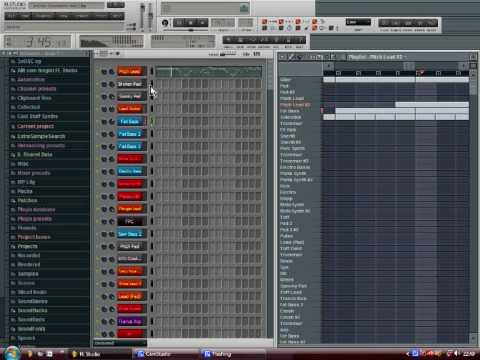Open the Saw Bass 2 channel button
480x360 pixels.
tap(131, 234)
